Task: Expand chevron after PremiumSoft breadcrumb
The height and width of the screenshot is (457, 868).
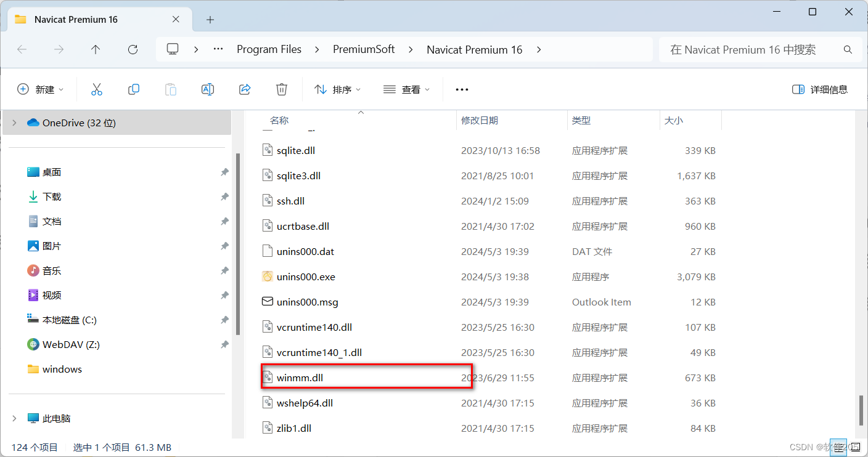Action: point(411,49)
